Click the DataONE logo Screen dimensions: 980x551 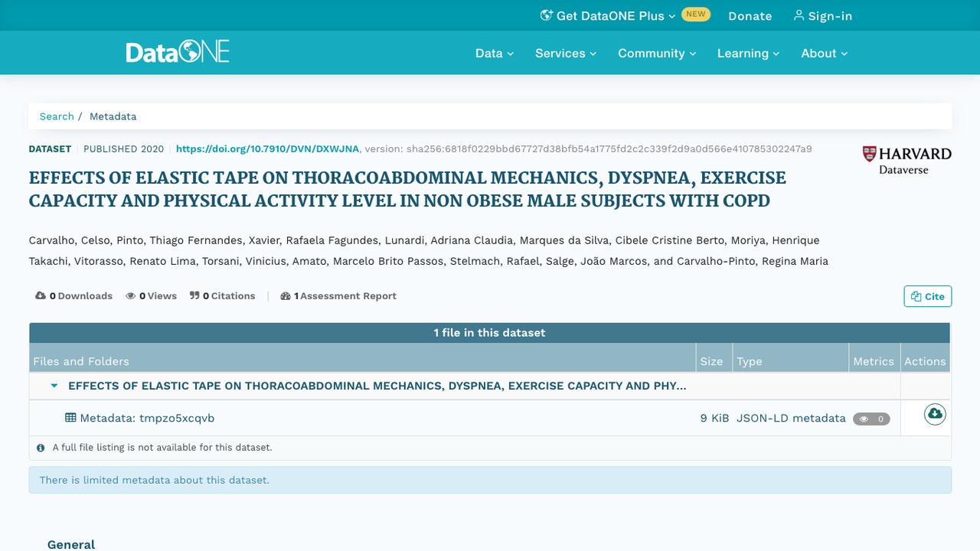(178, 53)
